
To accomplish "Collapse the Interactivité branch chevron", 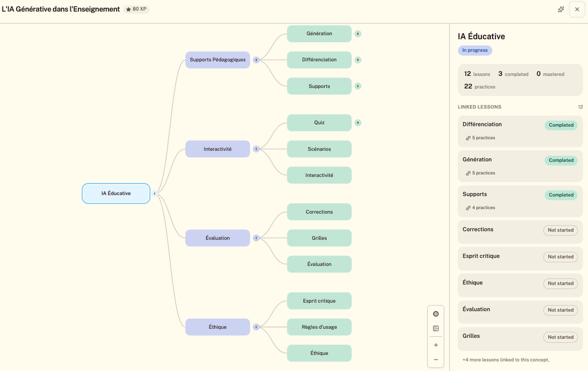I will (256, 149).
